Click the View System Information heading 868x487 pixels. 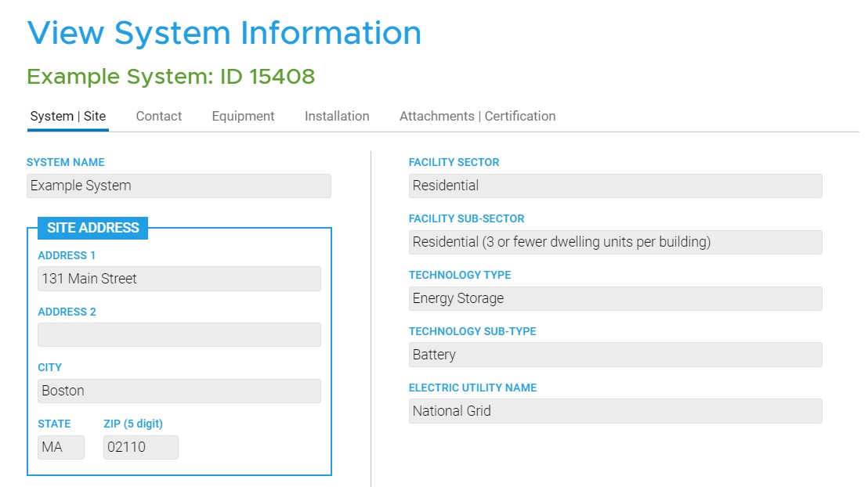click(224, 32)
